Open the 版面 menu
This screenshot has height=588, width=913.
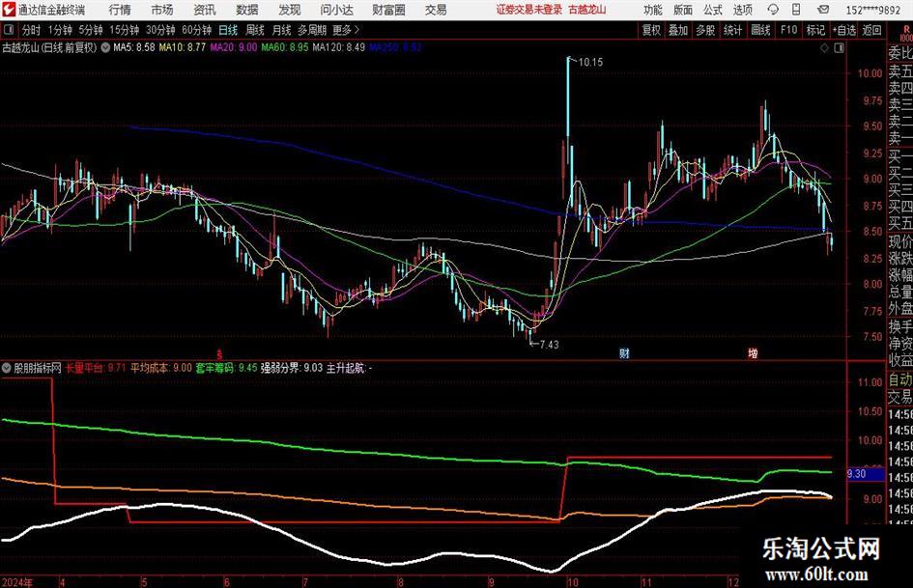point(683,10)
